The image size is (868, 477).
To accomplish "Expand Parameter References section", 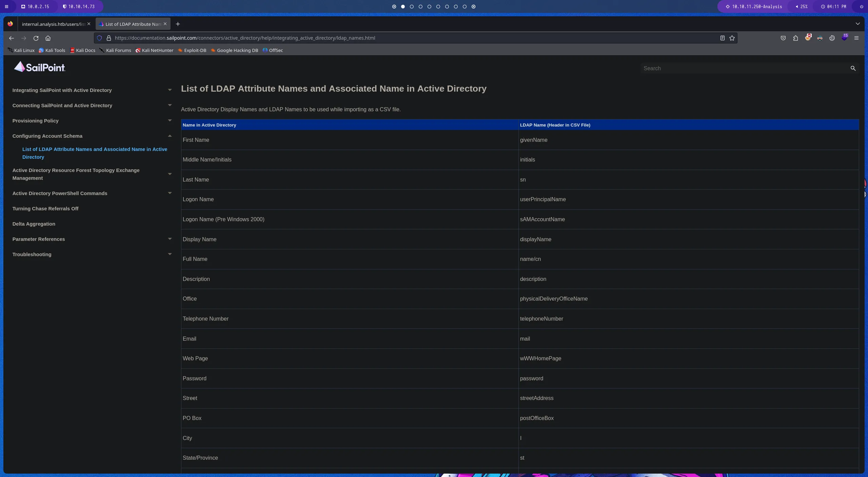I will pos(170,239).
